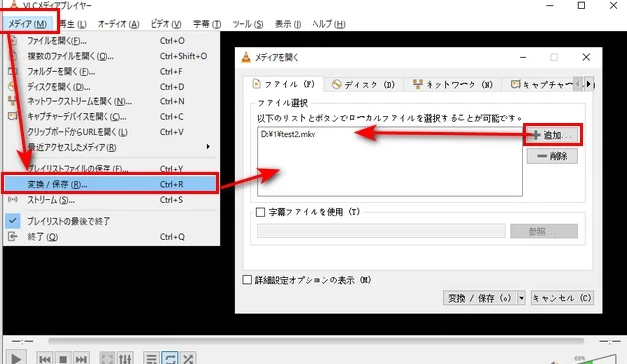Toggle プレイリストの最後で終了 check item
Image resolution: width=627 pixels, height=364 pixels.
[x=111, y=221]
